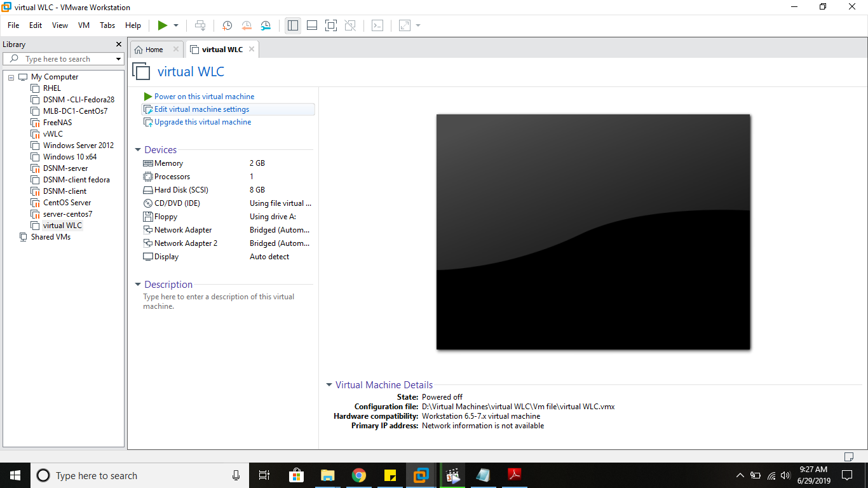Image resolution: width=868 pixels, height=488 pixels.
Task: Click the console view toolbar icon
Action: pos(377,25)
